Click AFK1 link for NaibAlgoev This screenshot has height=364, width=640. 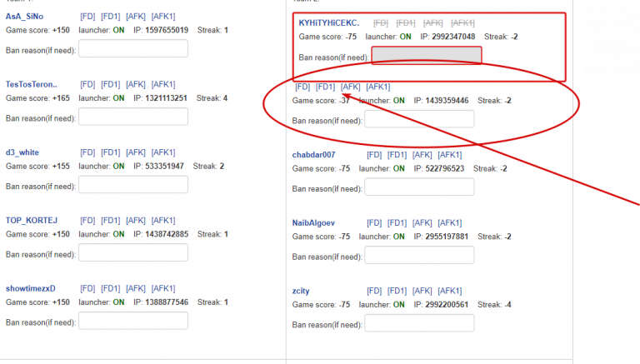(x=450, y=223)
